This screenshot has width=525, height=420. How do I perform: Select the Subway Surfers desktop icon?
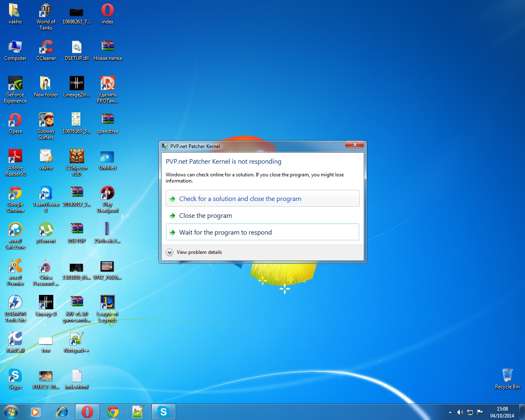(x=46, y=121)
